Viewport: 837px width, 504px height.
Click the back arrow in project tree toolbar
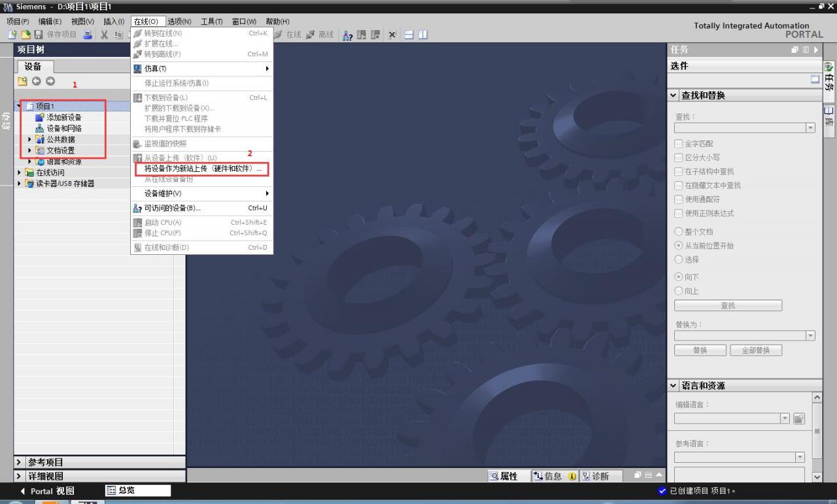pyautogui.click(x=37, y=81)
